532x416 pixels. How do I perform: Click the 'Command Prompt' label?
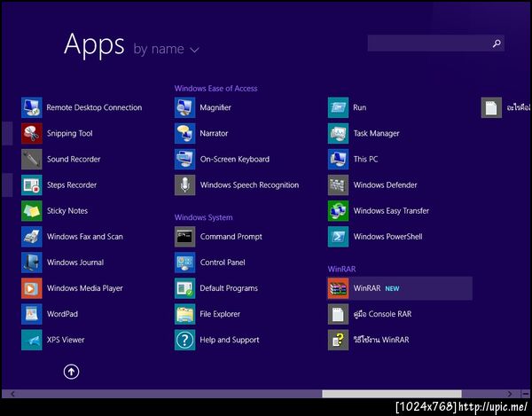coord(231,237)
